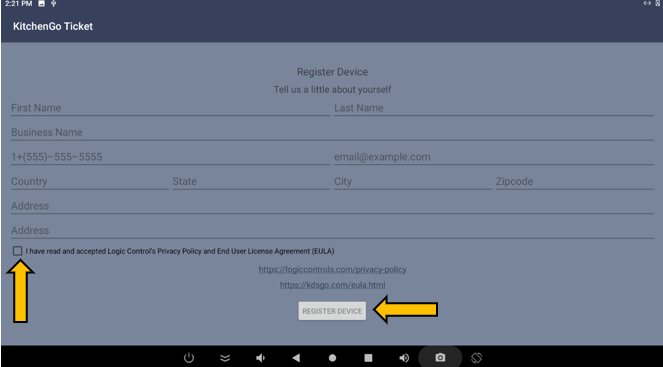
Task: Tap the circular Home icon
Action: (x=332, y=358)
